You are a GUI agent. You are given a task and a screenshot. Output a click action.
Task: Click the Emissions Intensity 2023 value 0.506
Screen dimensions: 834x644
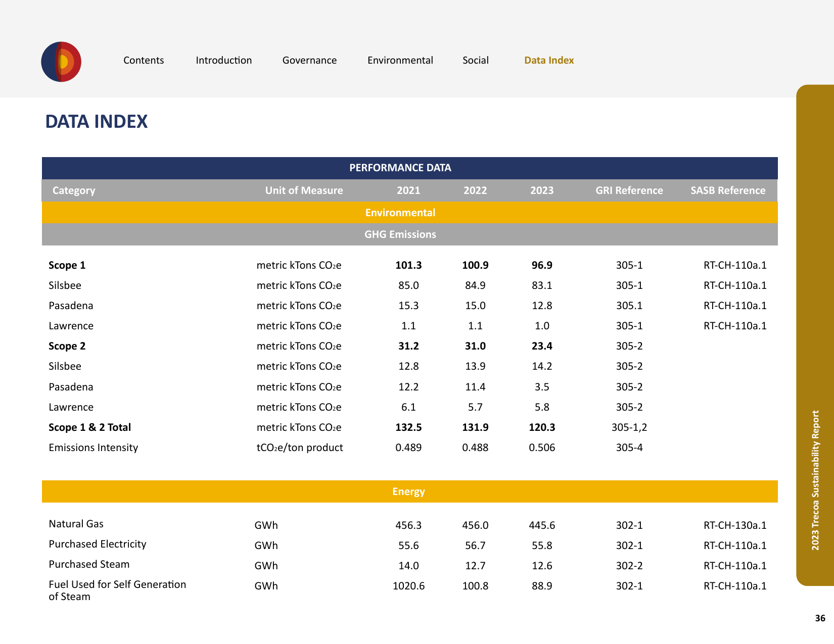(x=542, y=448)
